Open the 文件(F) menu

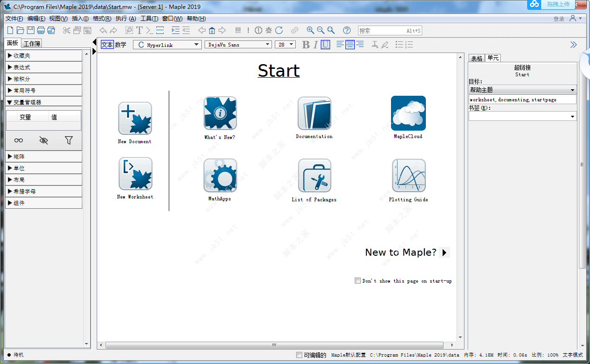(14, 19)
